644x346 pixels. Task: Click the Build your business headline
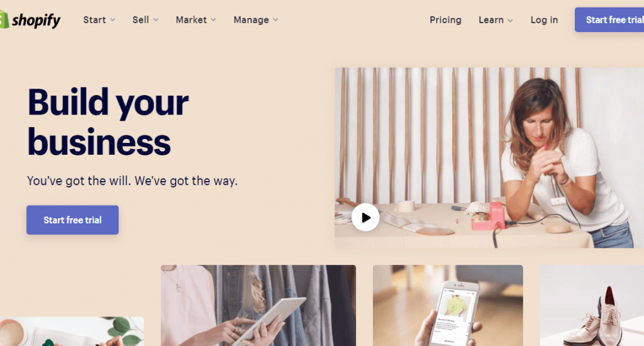coord(108,122)
